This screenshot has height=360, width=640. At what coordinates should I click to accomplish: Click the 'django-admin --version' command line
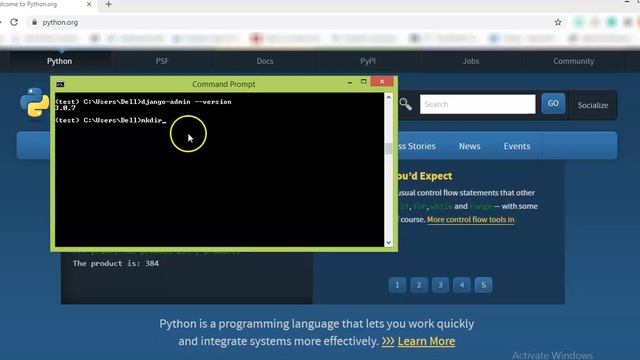pyautogui.click(x=143, y=102)
